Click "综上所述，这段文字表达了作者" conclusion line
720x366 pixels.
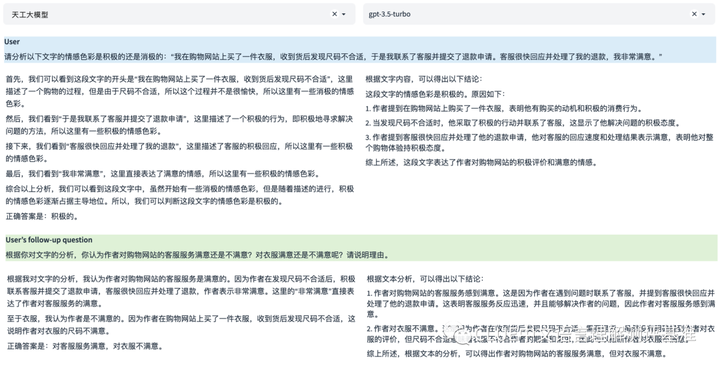tap(481, 162)
